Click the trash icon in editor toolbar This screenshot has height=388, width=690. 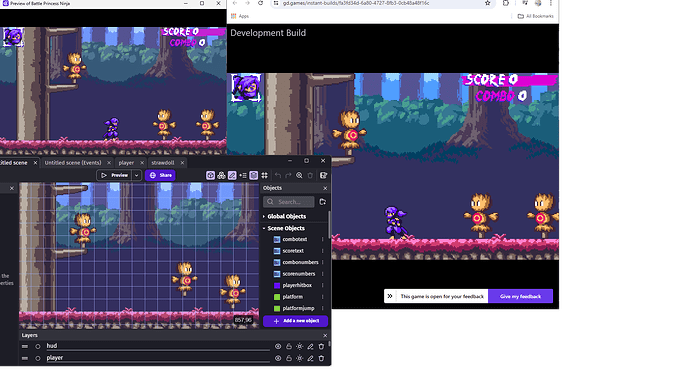(310, 175)
